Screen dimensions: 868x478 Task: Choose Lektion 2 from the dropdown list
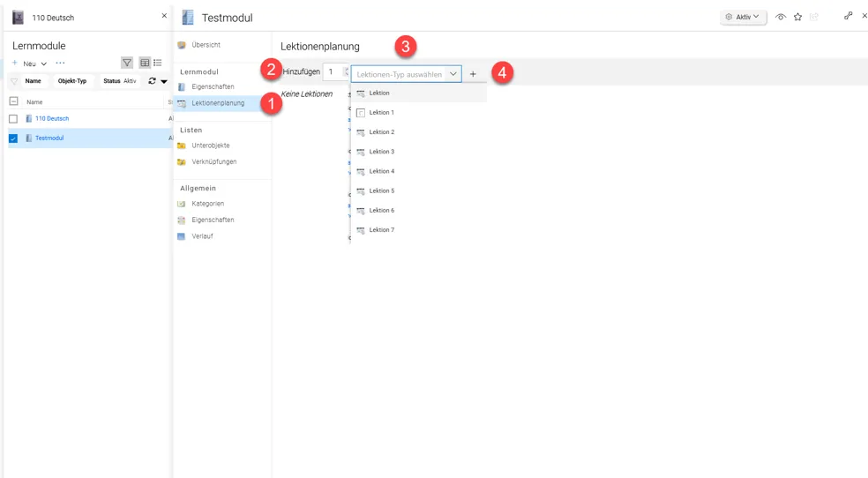click(x=419, y=132)
